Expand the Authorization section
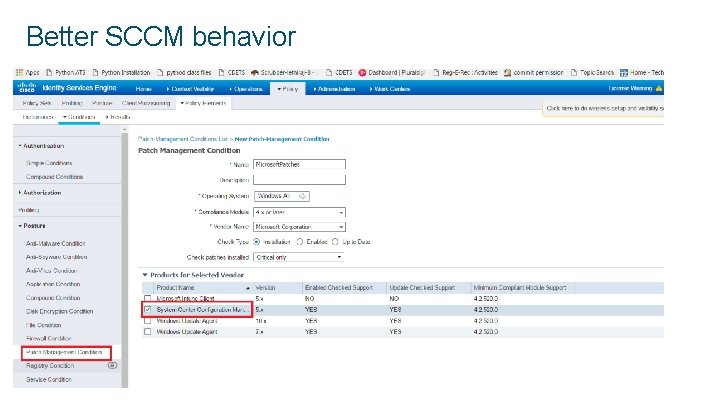720x405 pixels. click(20, 192)
